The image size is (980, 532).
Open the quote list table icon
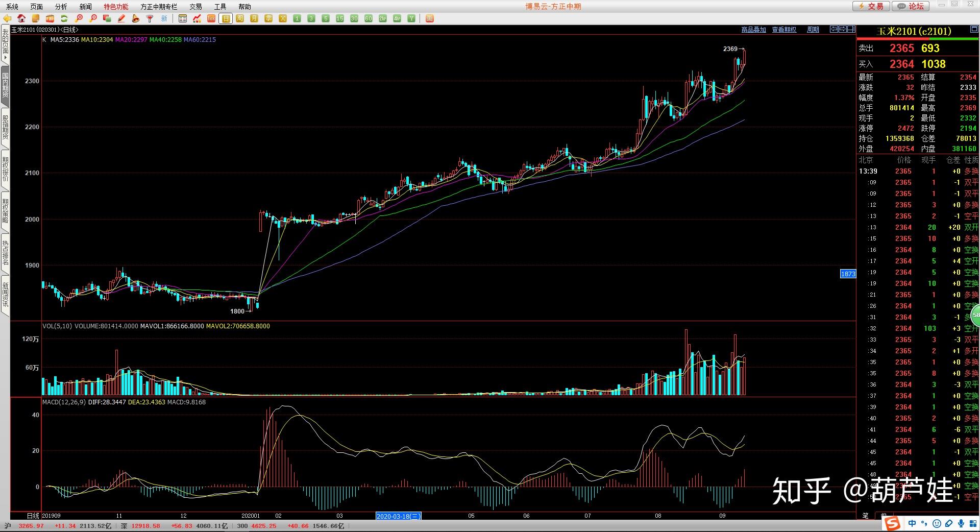183,19
